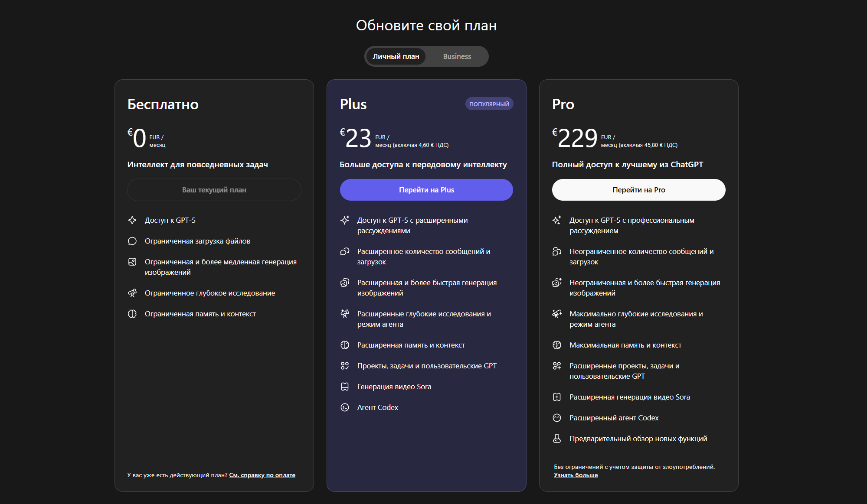Click the image icon beside 'Ограниченная и более медленная генерация'
Viewport: 867px width, 504px height.
[132, 262]
